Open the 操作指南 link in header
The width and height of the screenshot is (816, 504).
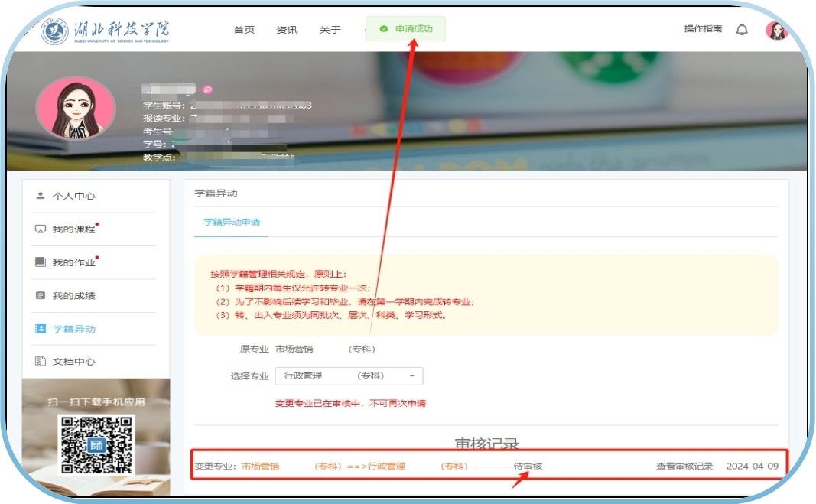click(x=703, y=29)
